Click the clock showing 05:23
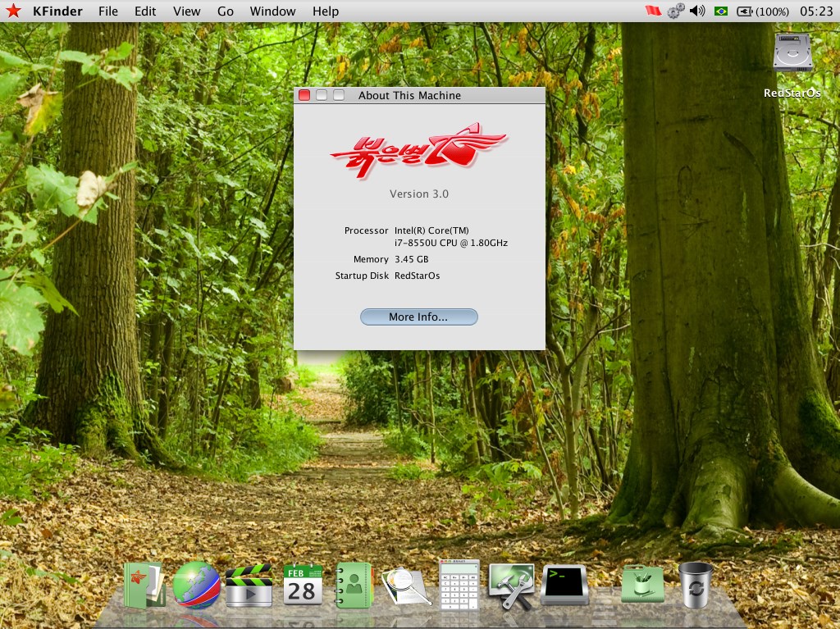The height and width of the screenshot is (629, 840). point(815,11)
